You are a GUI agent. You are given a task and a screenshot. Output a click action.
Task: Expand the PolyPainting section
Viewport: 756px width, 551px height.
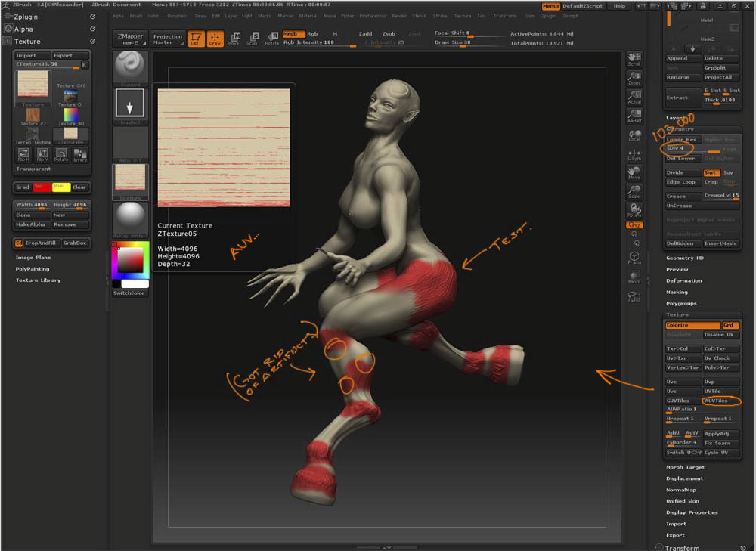(x=33, y=269)
